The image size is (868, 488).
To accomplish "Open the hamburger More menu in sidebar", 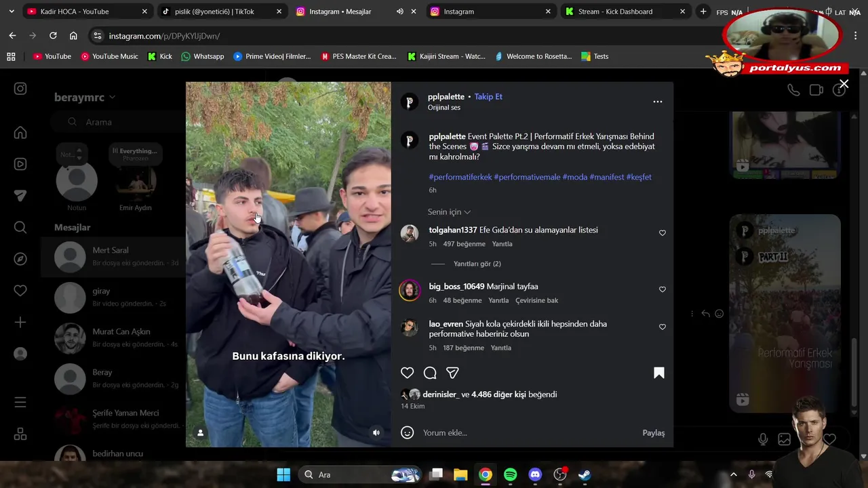I will pos(20,403).
